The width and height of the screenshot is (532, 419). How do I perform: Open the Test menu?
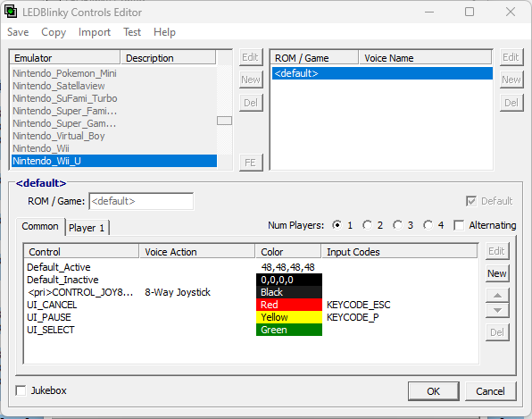pyautogui.click(x=132, y=32)
